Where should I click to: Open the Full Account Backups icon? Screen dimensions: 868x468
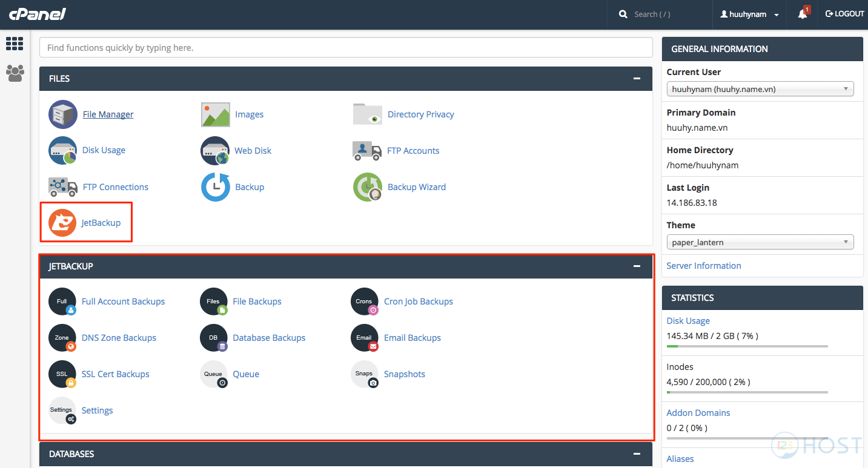[62, 302]
